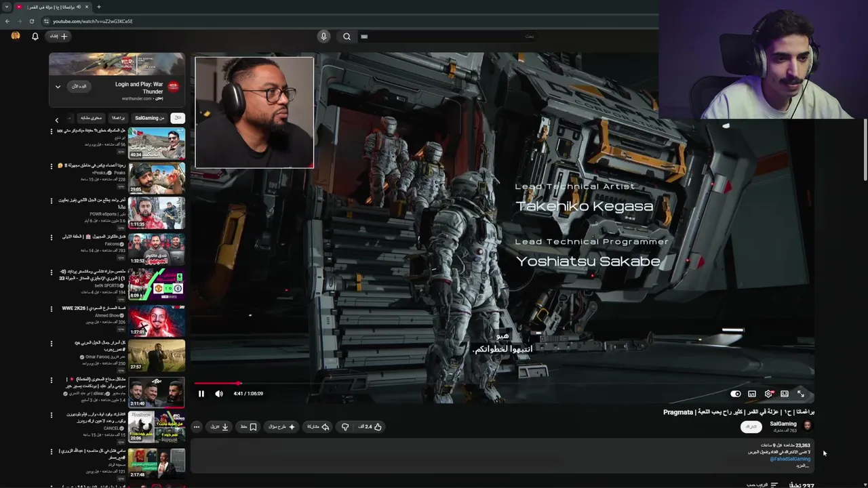
Task: Click the page vertical scrollbar
Action: (x=865, y=149)
